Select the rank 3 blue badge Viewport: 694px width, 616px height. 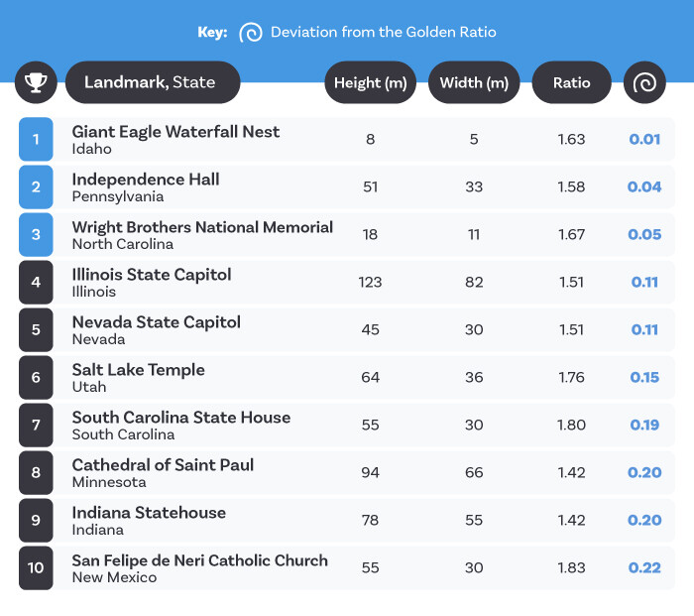point(36,234)
